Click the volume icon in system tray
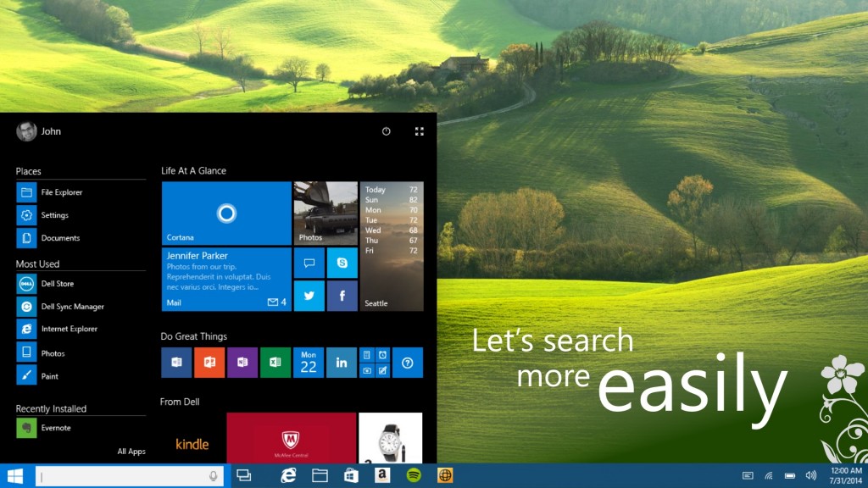The width and height of the screenshot is (868, 488). tap(810, 475)
